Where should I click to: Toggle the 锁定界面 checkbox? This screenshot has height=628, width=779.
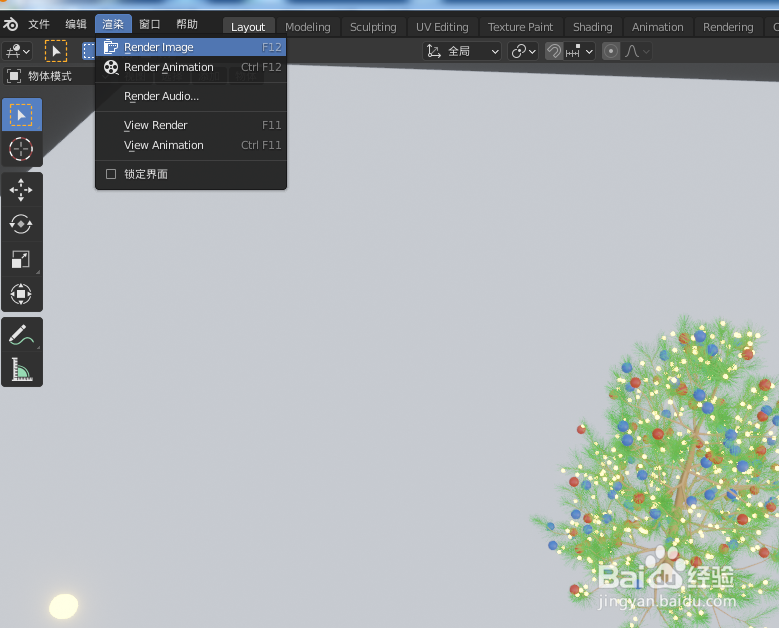[111, 174]
